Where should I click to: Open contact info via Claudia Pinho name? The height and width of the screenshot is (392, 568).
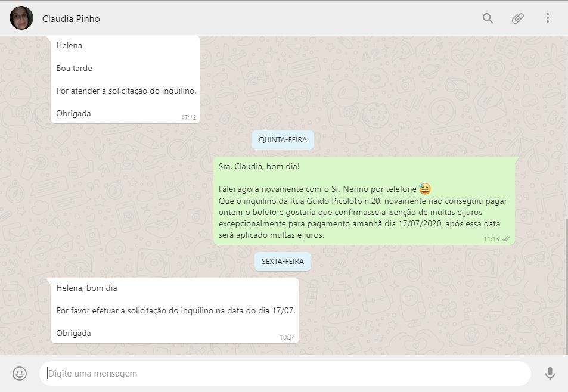(71, 19)
